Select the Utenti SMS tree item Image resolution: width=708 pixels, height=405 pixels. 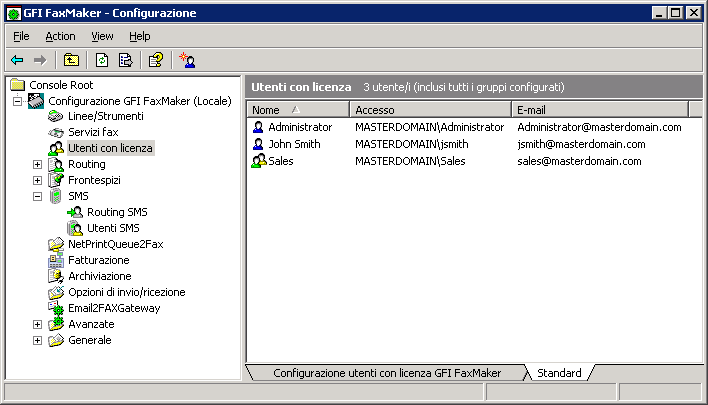point(113,228)
